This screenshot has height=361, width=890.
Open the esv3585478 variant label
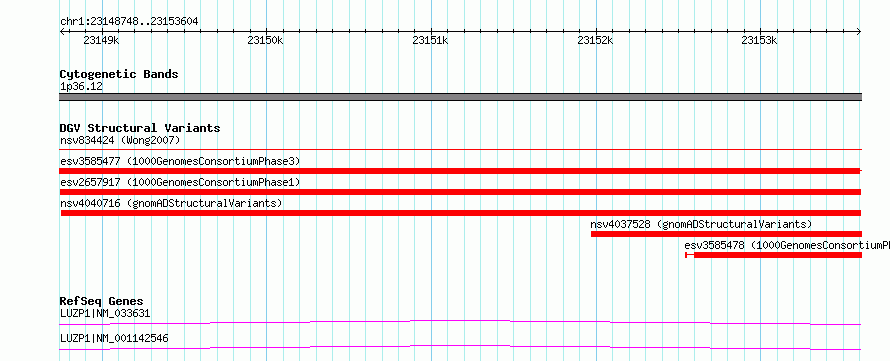click(787, 245)
